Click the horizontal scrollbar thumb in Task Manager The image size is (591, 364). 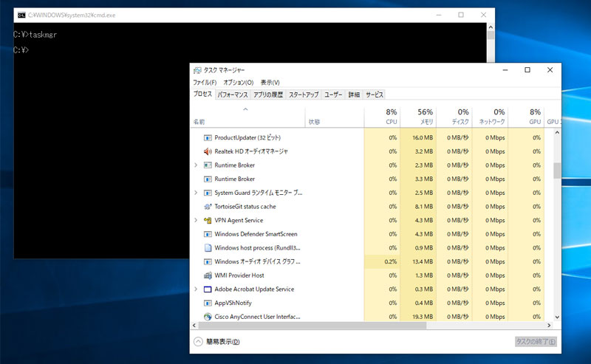click(312, 325)
